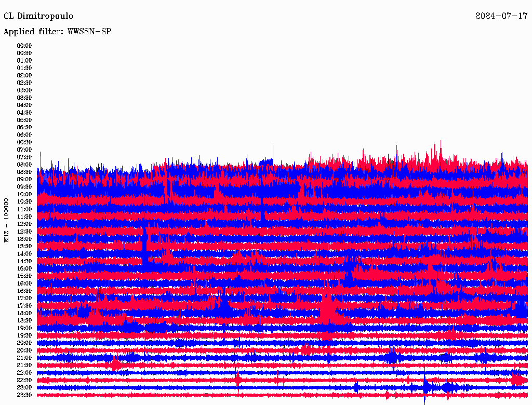Select the 13:00 time label
532x405 pixels.
tap(24, 239)
